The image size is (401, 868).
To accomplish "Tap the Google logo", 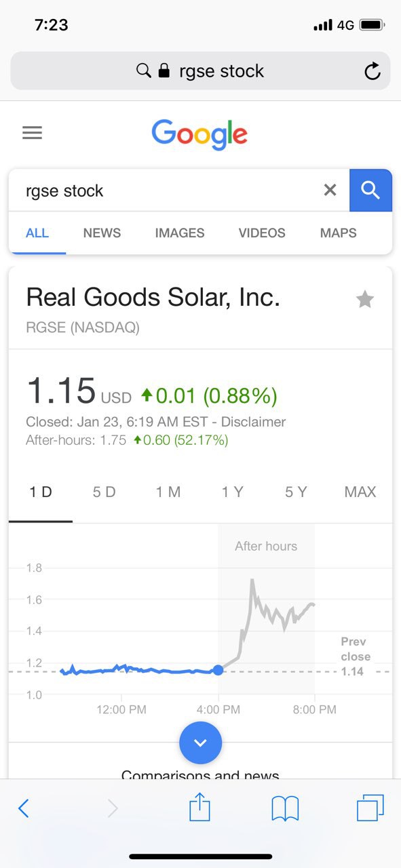I will pyautogui.click(x=199, y=134).
